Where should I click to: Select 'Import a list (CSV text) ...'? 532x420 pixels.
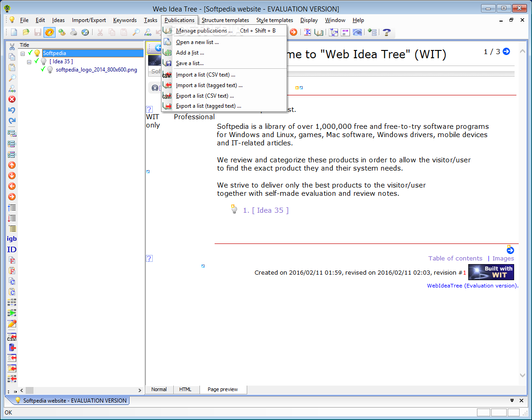[224, 75]
